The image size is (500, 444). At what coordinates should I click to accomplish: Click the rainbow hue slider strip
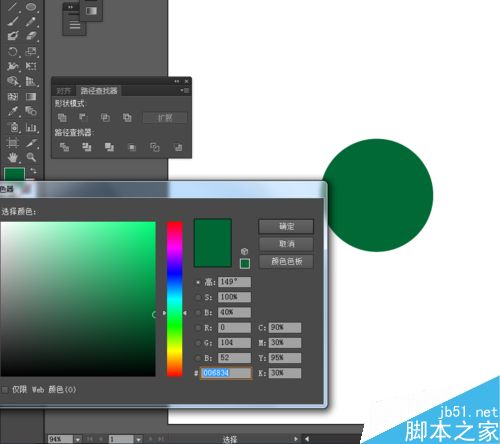[175, 299]
